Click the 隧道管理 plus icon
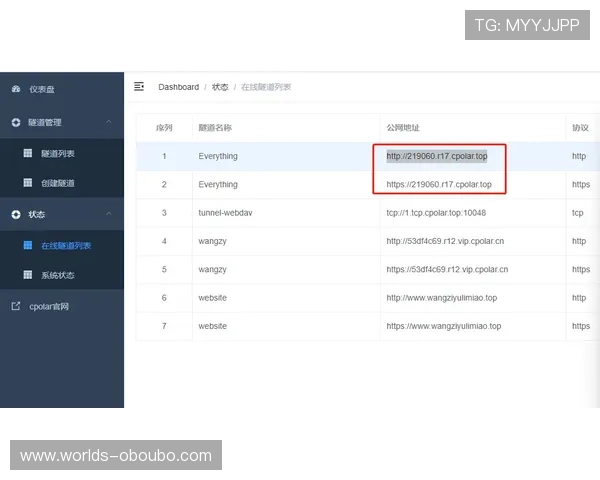600x480 pixels. click(x=16, y=122)
